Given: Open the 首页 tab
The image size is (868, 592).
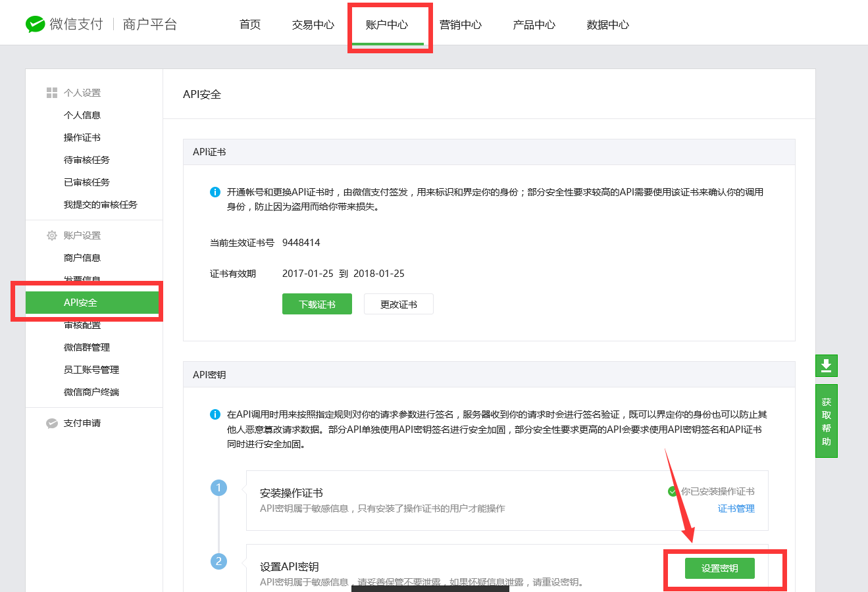Looking at the screenshot, I should pos(250,25).
